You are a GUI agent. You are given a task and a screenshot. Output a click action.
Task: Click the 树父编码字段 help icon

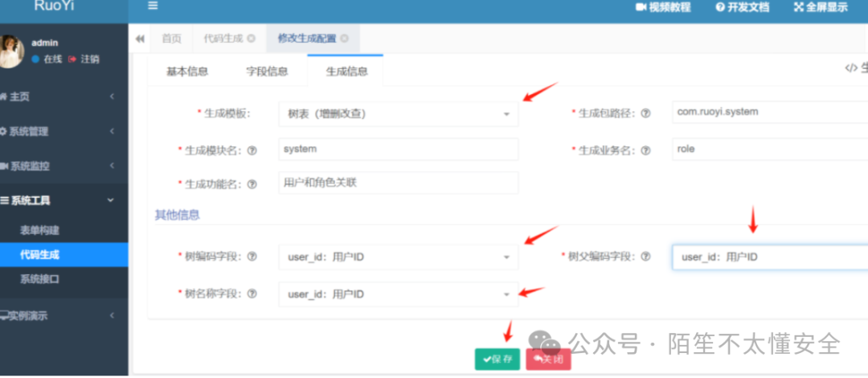pos(645,256)
